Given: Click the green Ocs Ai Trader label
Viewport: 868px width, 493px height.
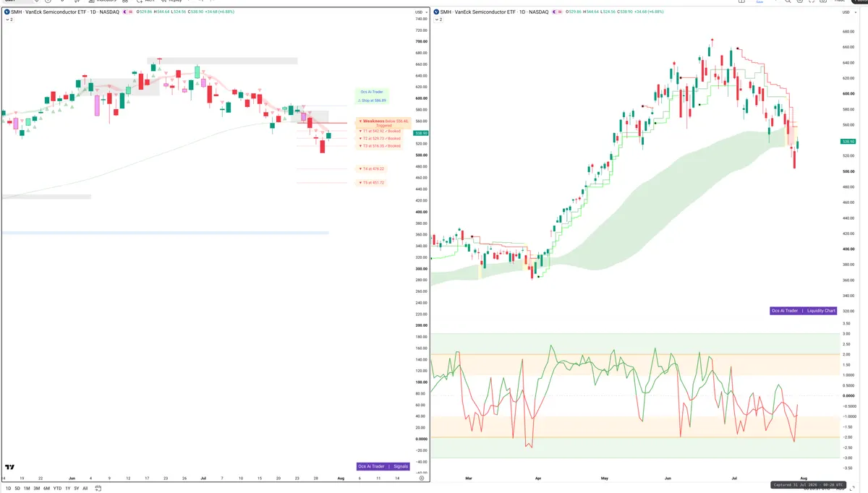Looking at the screenshot, I should click(x=372, y=92).
